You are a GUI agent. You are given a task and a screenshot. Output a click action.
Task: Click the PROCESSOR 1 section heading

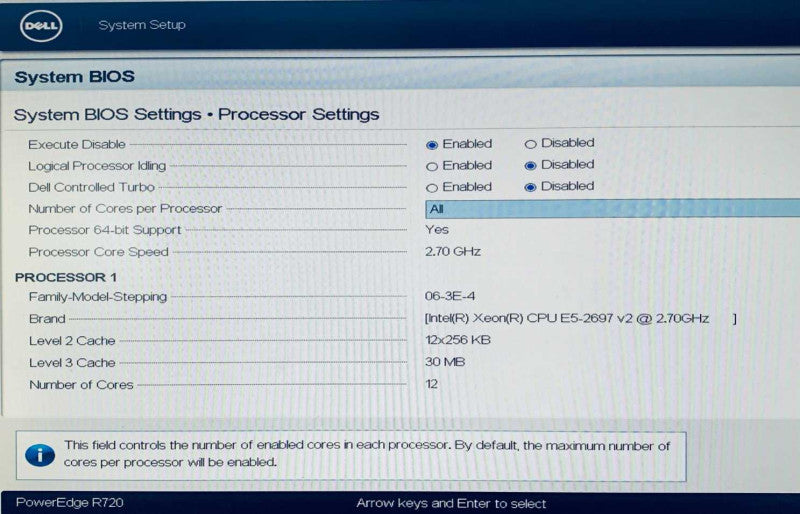(x=66, y=277)
